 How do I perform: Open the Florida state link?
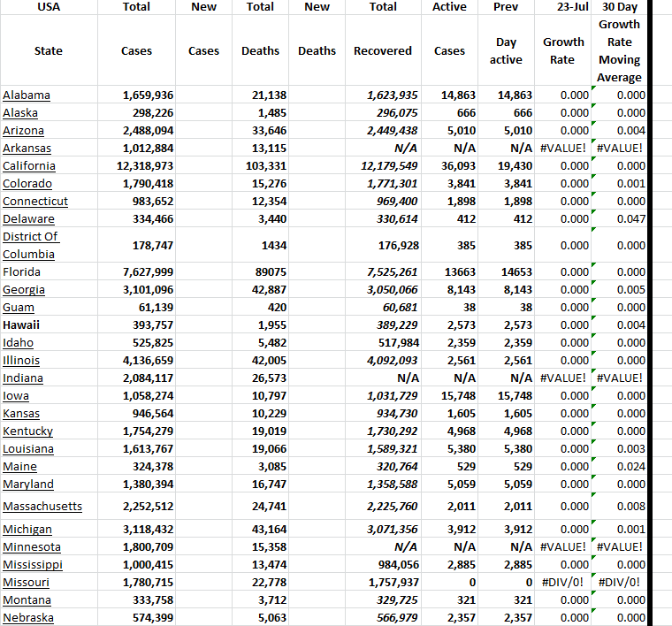pos(21,271)
